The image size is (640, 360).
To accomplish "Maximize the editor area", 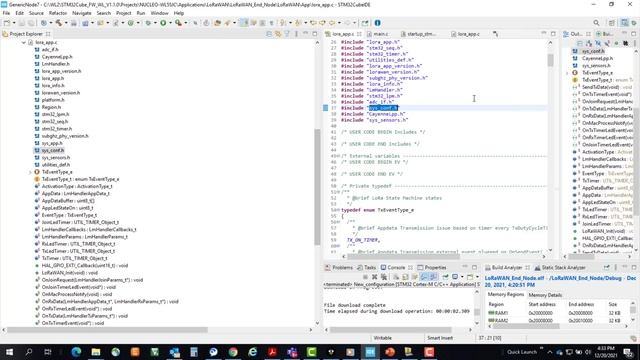I will point(553,34).
